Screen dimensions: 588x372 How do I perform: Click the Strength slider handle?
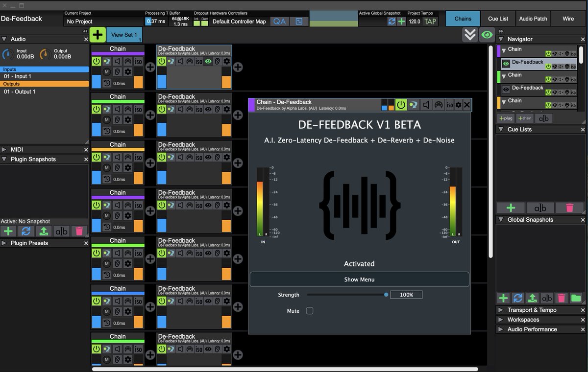[386, 295]
